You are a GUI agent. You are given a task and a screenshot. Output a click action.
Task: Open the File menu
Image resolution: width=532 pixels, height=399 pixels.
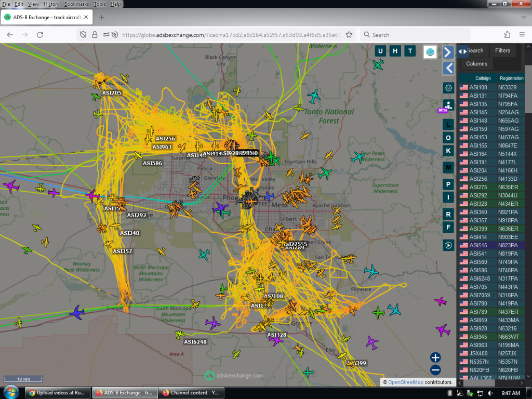(6, 4)
